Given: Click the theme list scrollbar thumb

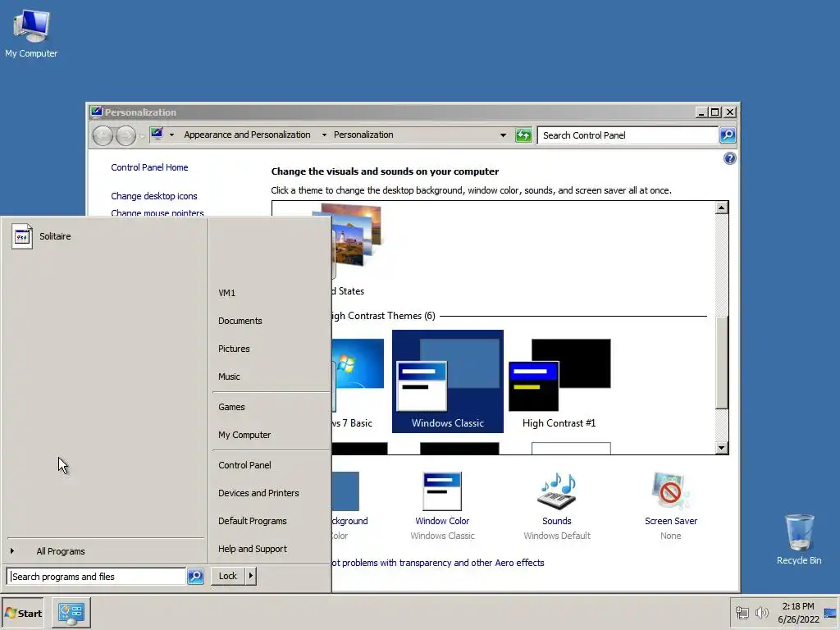Looking at the screenshot, I should [722, 363].
